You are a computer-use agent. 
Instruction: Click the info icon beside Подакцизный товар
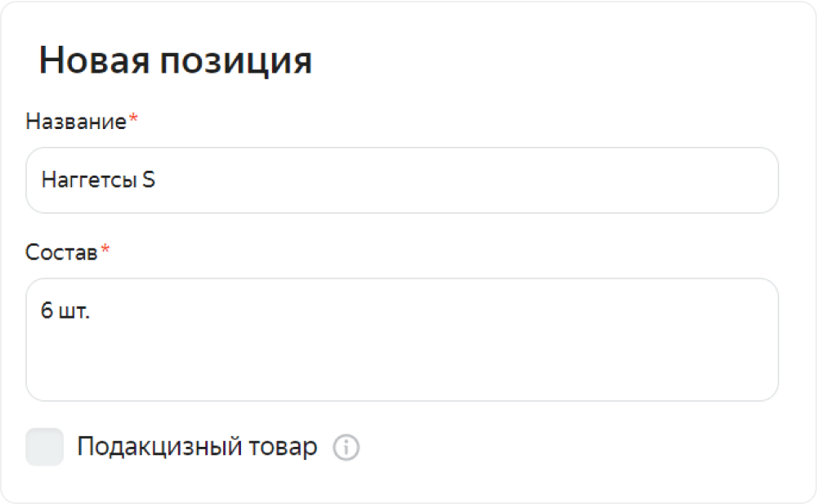346,448
